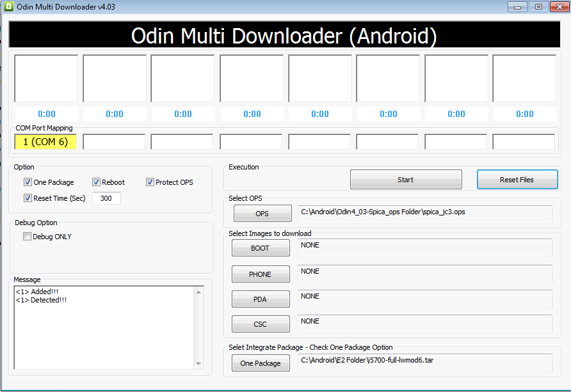
Task: Click the Odin app icon in title bar
Action: tap(9, 6)
